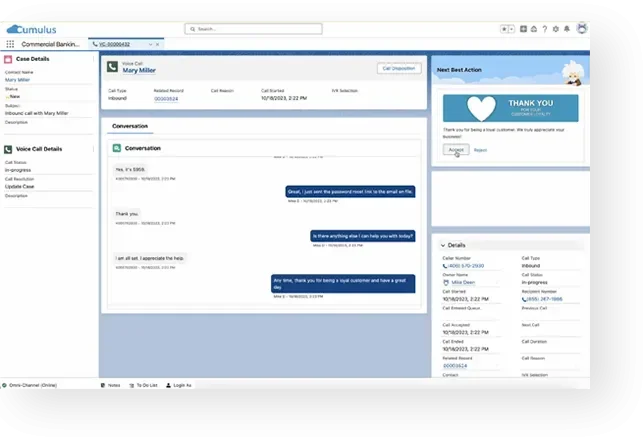Screen dimensions: 643x437
Task: Open the user profile avatar
Action: click(x=582, y=29)
